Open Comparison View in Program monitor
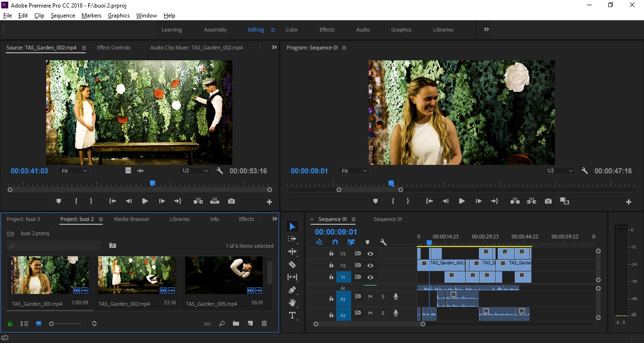The width and height of the screenshot is (644, 343). [564, 201]
